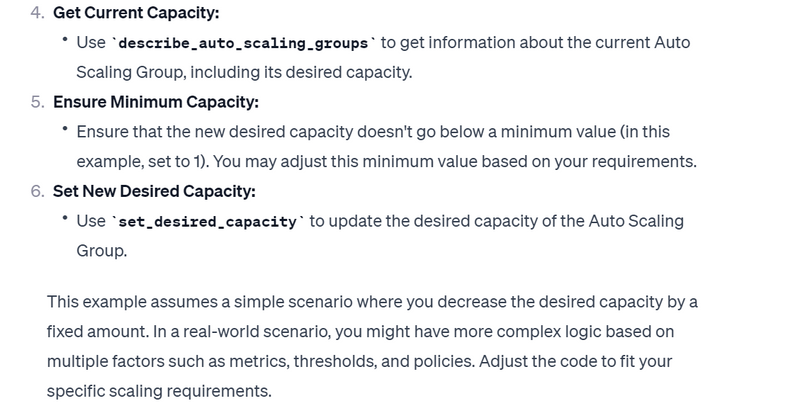Click the word "Group." ending step 6

pyautogui.click(x=102, y=250)
